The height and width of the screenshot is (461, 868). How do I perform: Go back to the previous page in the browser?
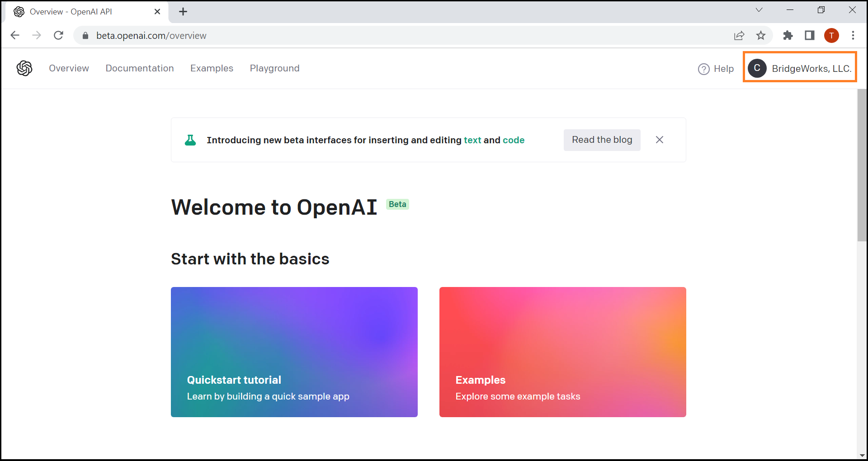click(x=15, y=35)
